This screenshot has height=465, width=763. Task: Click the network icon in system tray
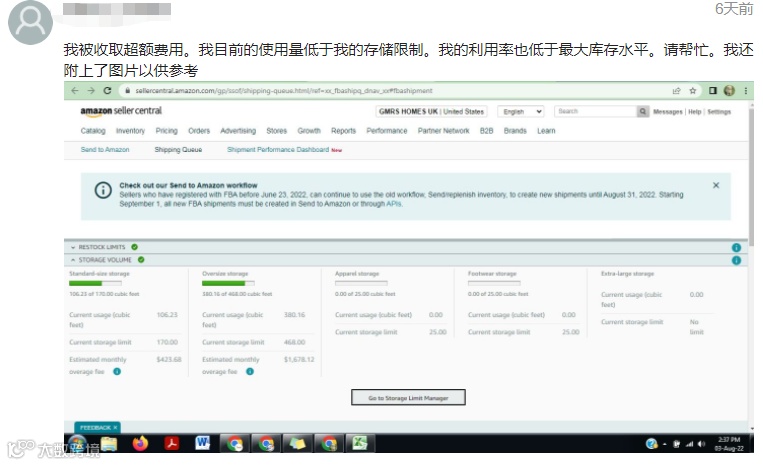tap(689, 444)
